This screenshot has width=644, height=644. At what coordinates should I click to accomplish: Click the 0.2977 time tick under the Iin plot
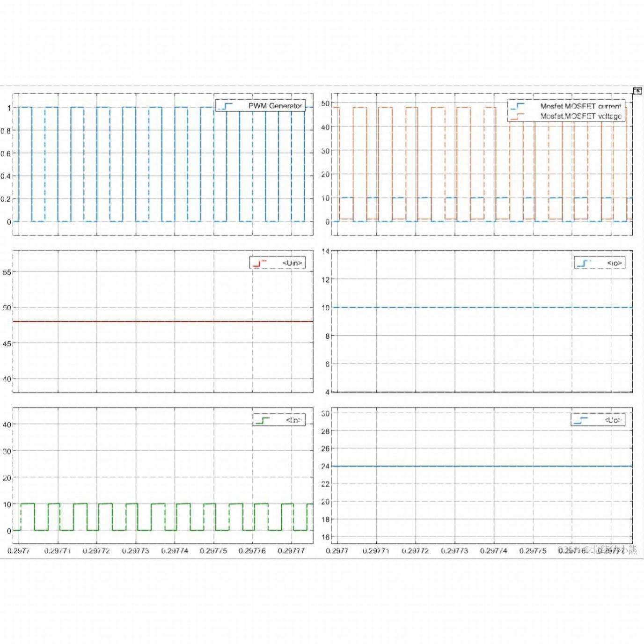[x=19, y=551]
